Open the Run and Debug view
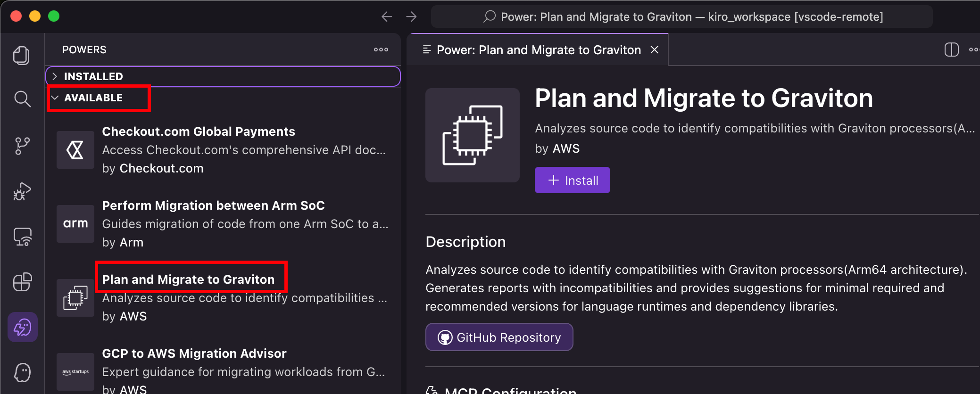The height and width of the screenshot is (394, 980). (22, 191)
